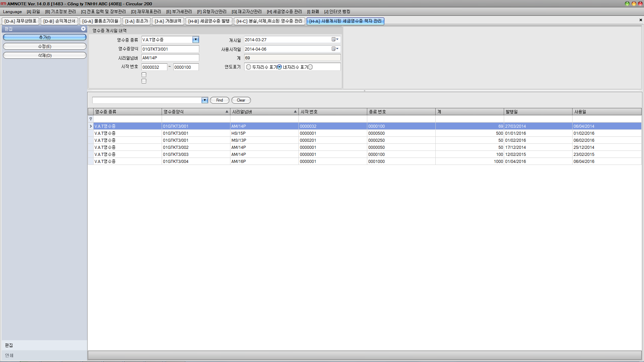This screenshot has height=362, width=644.
Task: Select the row with serial HS/15P
Action: tap(238, 133)
